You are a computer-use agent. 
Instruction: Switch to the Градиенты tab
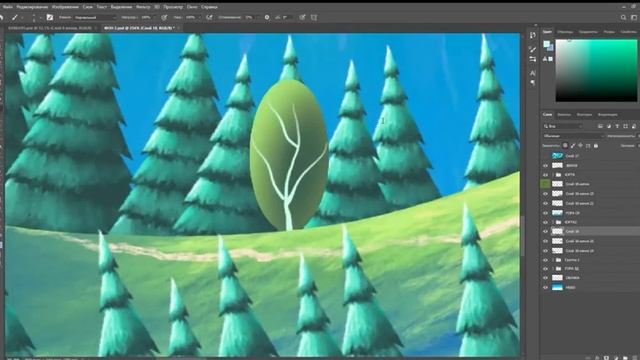[588, 32]
